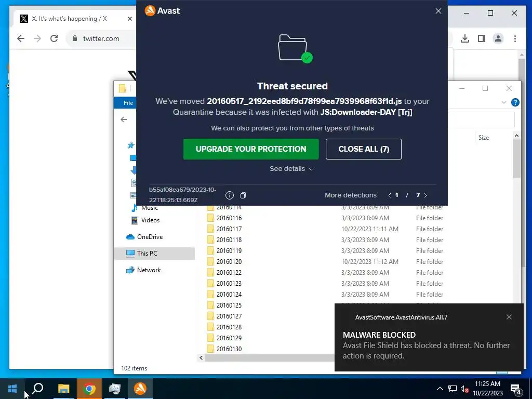Close the Avast threat popup
Screen dimensions: 532x399
point(438,11)
